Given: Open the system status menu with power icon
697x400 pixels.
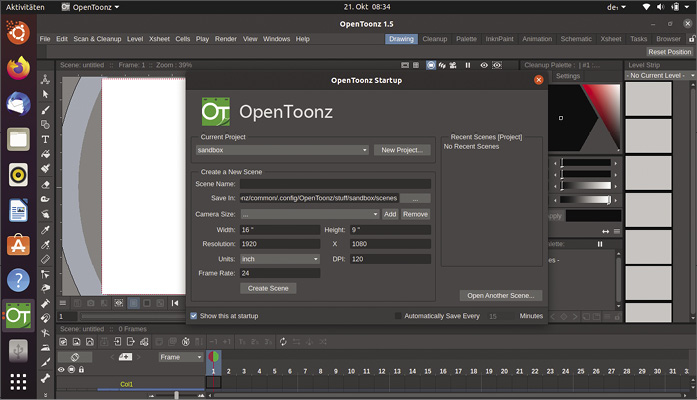Looking at the screenshot, I should click(667, 7).
